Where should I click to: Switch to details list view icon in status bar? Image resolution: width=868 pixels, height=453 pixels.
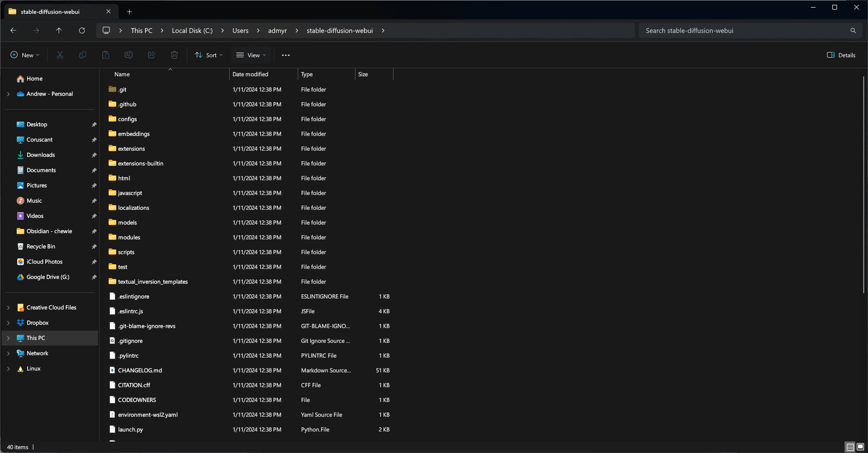(x=850, y=447)
